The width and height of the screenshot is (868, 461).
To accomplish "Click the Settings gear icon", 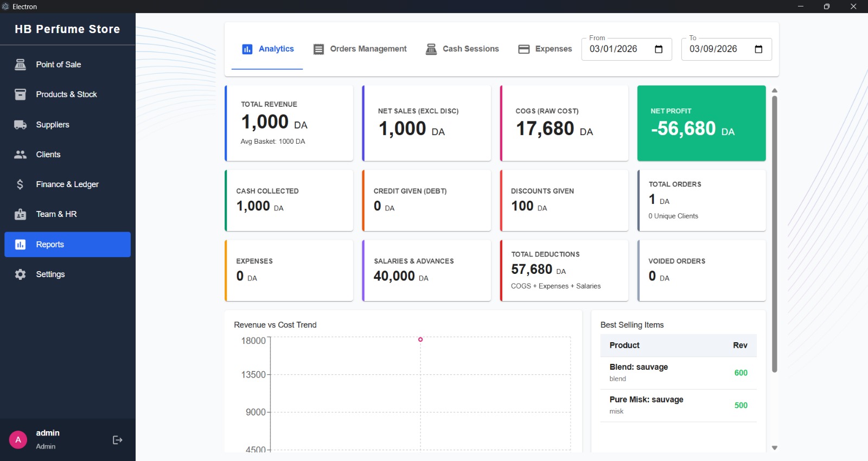I will point(20,274).
